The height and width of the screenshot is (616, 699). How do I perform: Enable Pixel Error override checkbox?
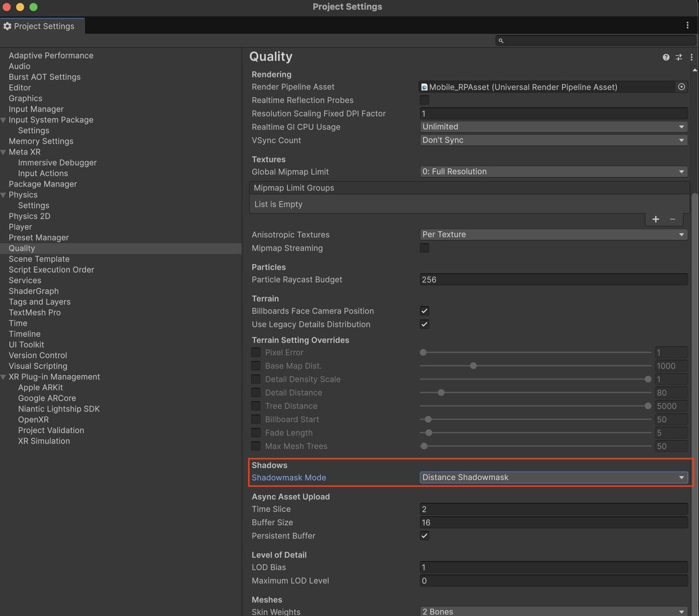point(256,352)
